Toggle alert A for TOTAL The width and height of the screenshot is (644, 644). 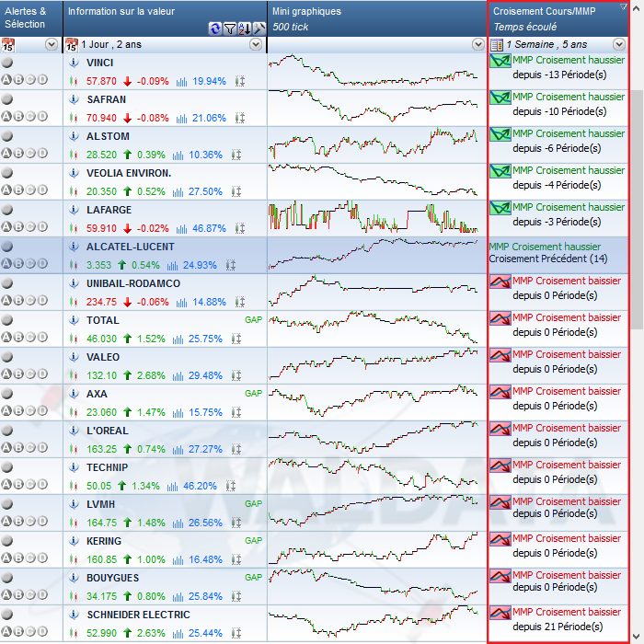click(x=6, y=338)
